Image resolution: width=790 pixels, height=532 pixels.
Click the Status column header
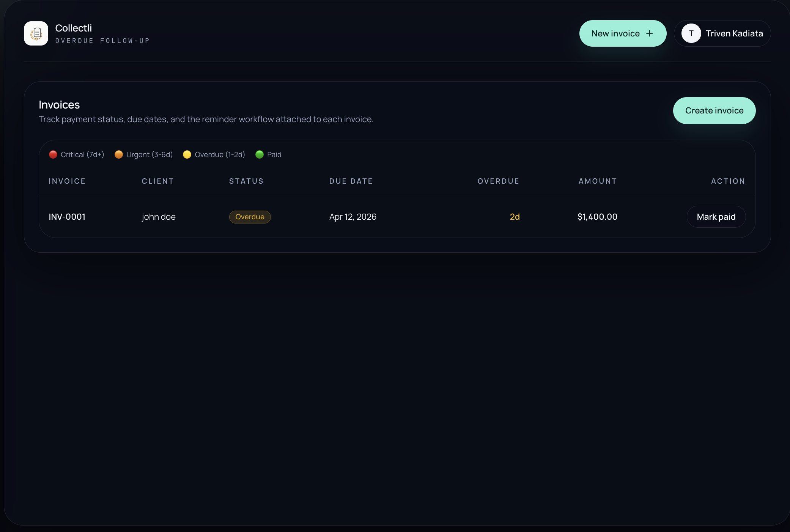246,181
